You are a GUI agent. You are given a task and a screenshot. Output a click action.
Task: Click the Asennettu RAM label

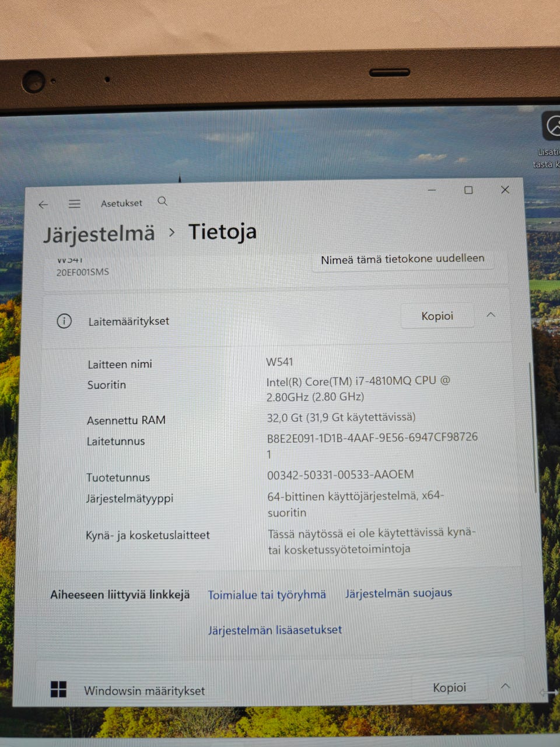pyautogui.click(x=126, y=420)
